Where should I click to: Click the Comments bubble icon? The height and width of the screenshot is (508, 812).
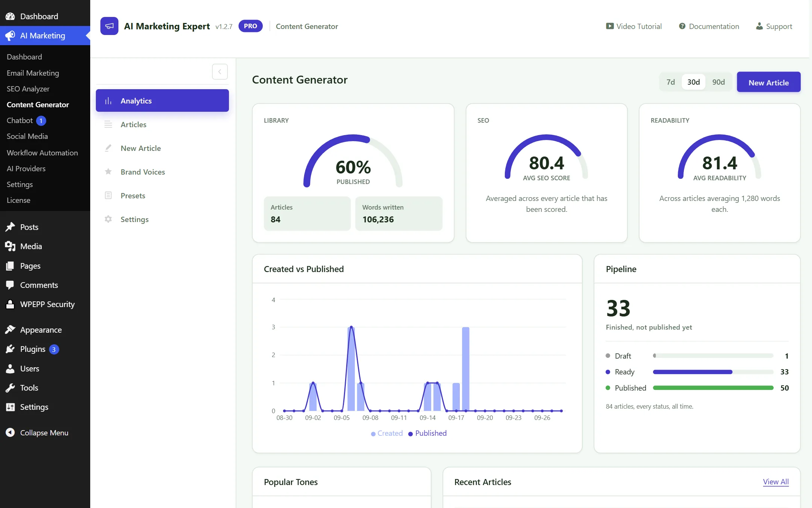pyautogui.click(x=10, y=285)
